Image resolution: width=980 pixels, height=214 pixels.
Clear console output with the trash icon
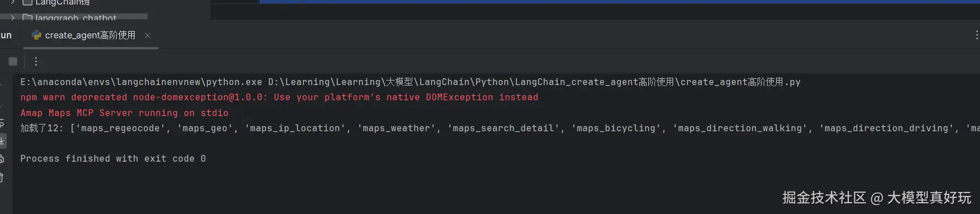pos(2,177)
